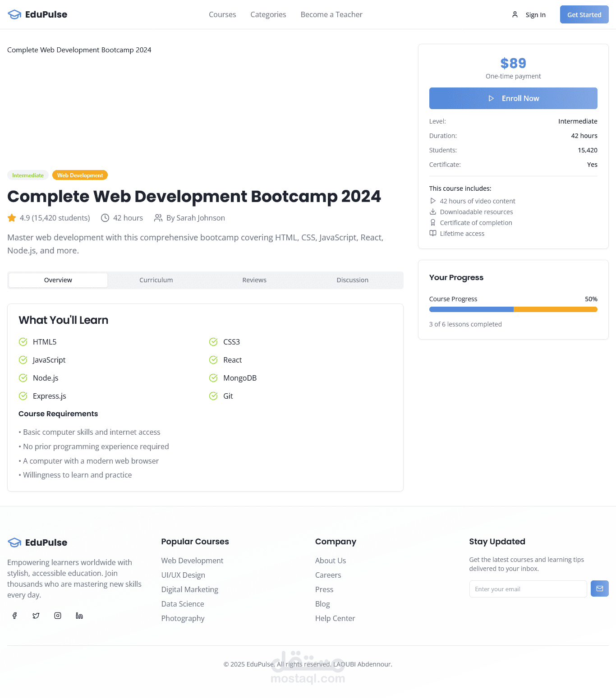Focus the Enter your email field
616x699 pixels.
coord(528,589)
